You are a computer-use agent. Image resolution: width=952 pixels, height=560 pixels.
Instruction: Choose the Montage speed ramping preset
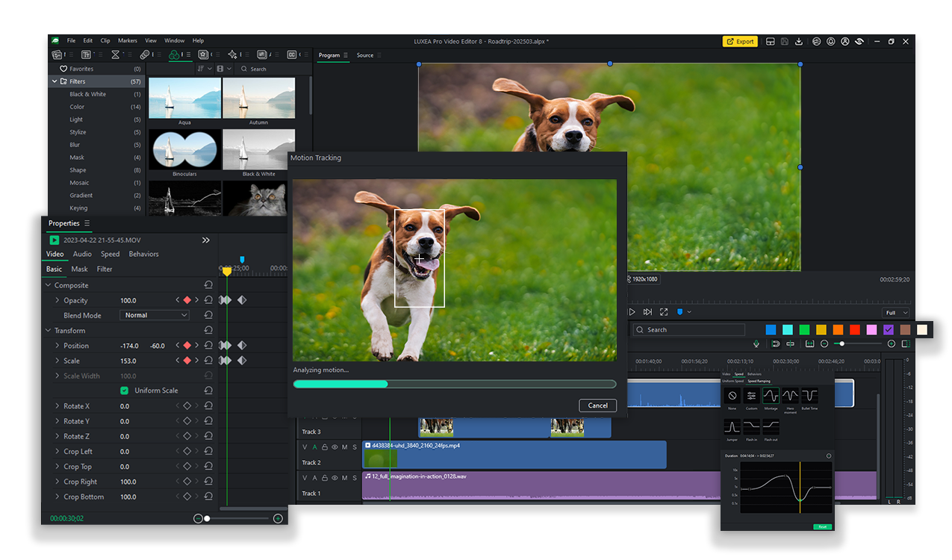771,396
